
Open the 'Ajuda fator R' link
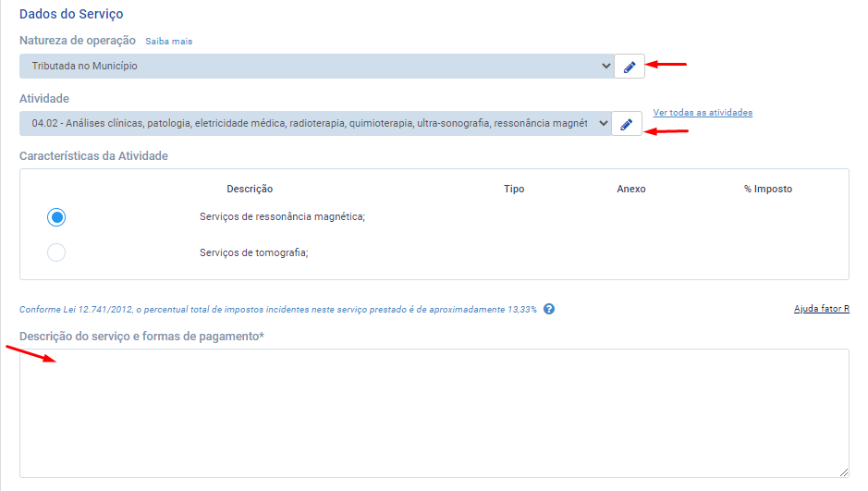pyautogui.click(x=821, y=309)
